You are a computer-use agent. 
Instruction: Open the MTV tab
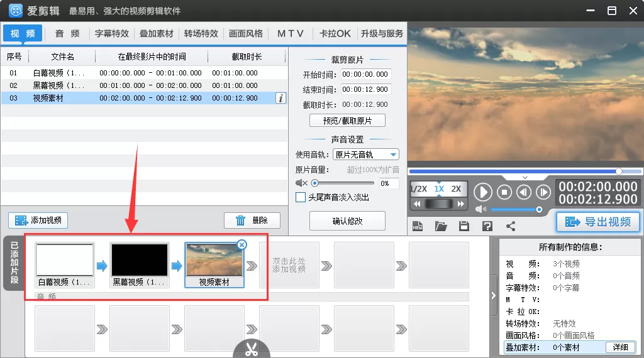(x=291, y=34)
